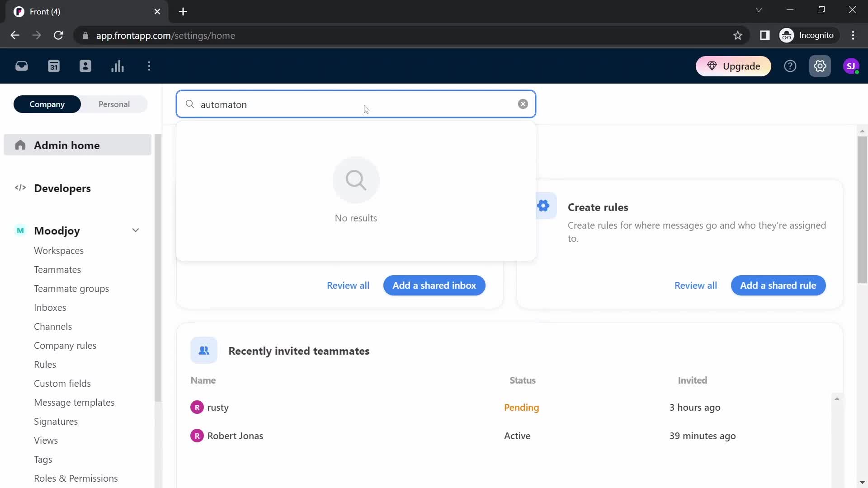
Task: Open Message templates settings
Action: point(74,403)
